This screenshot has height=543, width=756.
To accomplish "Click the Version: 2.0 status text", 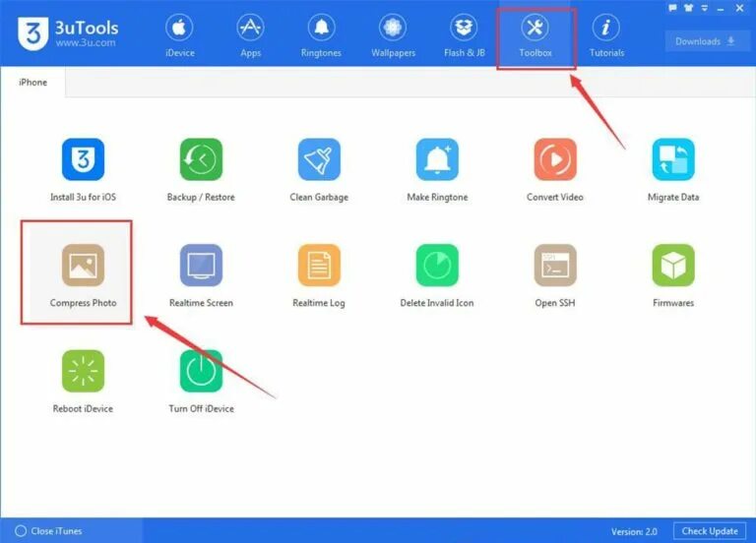I will coord(634,531).
